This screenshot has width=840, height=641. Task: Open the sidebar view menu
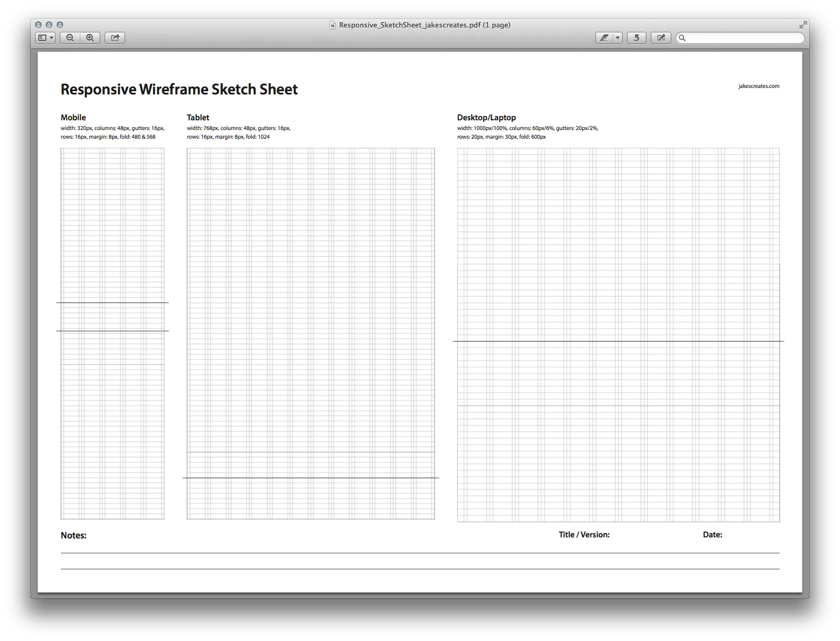tap(45, 38)
